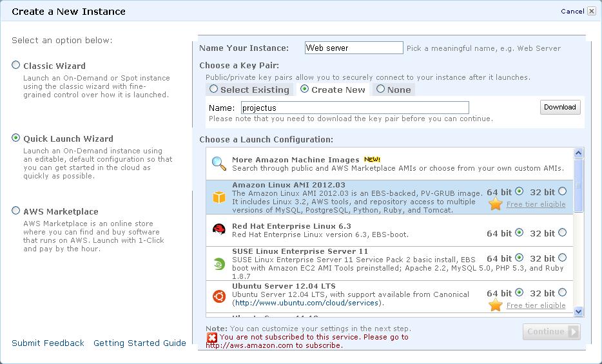Click the Continue button
This screenshot has width=602, height=364.
551,332
